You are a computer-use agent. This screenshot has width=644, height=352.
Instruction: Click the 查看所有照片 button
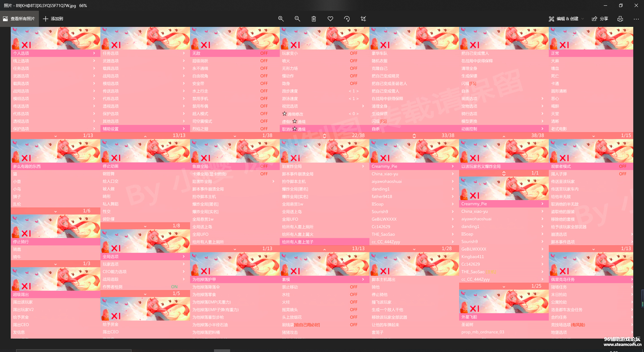pos(19,19)
